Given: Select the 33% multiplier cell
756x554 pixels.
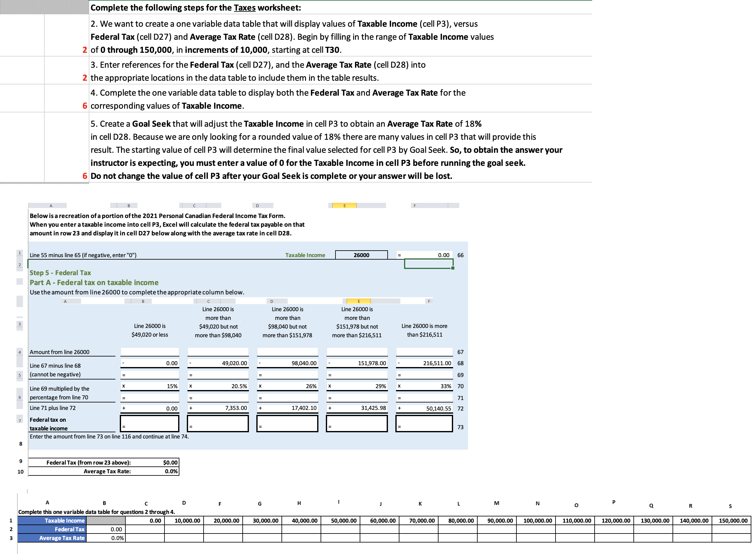Looking at the screenshot, I should coord(424,386).
